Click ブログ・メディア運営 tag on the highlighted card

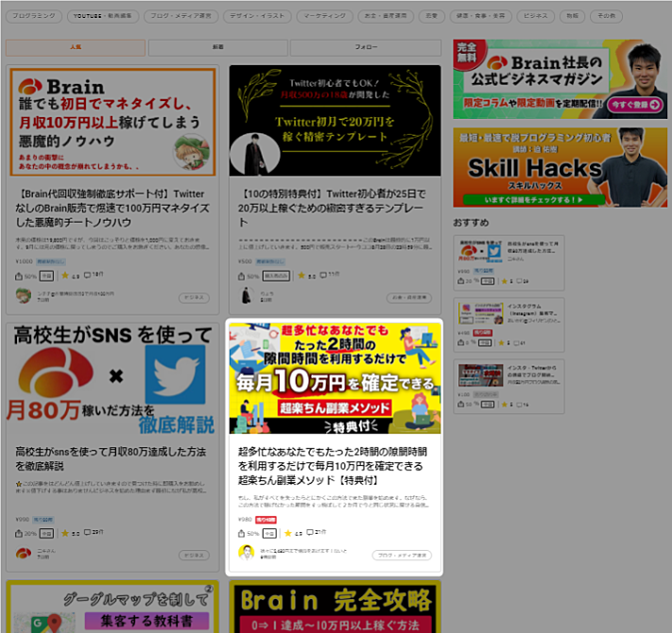[402, 556]
